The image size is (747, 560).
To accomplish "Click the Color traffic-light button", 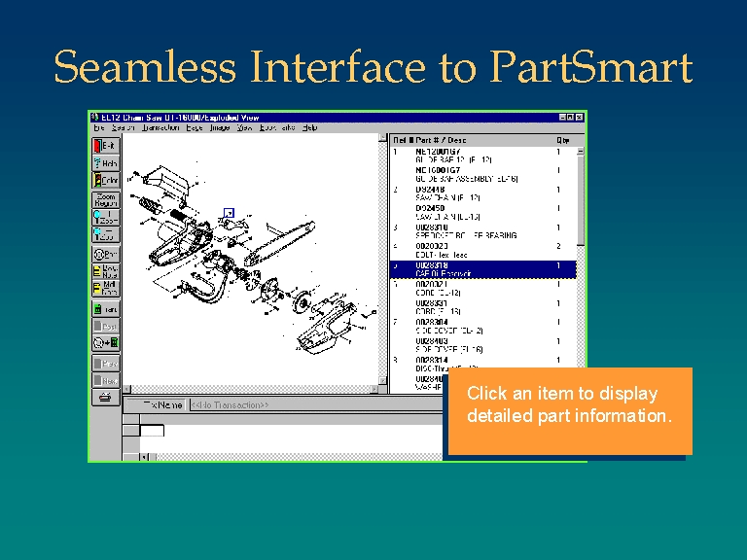I will click(106, 181).
